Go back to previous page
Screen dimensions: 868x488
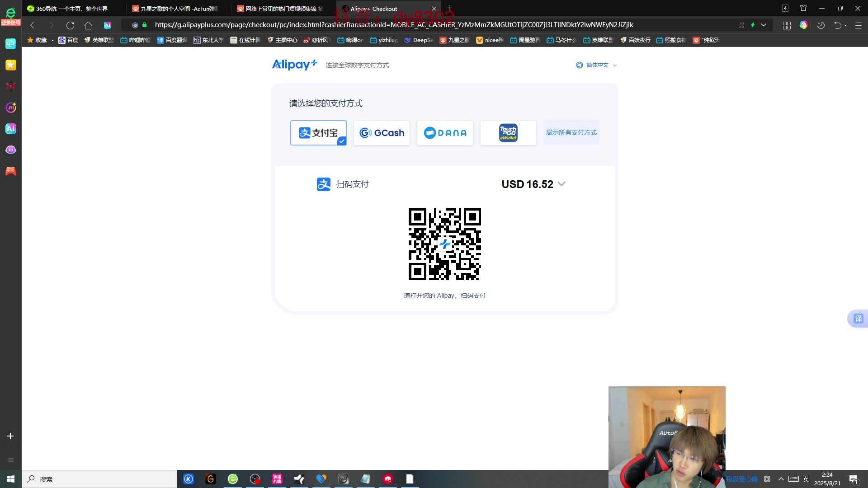(32, 25)
